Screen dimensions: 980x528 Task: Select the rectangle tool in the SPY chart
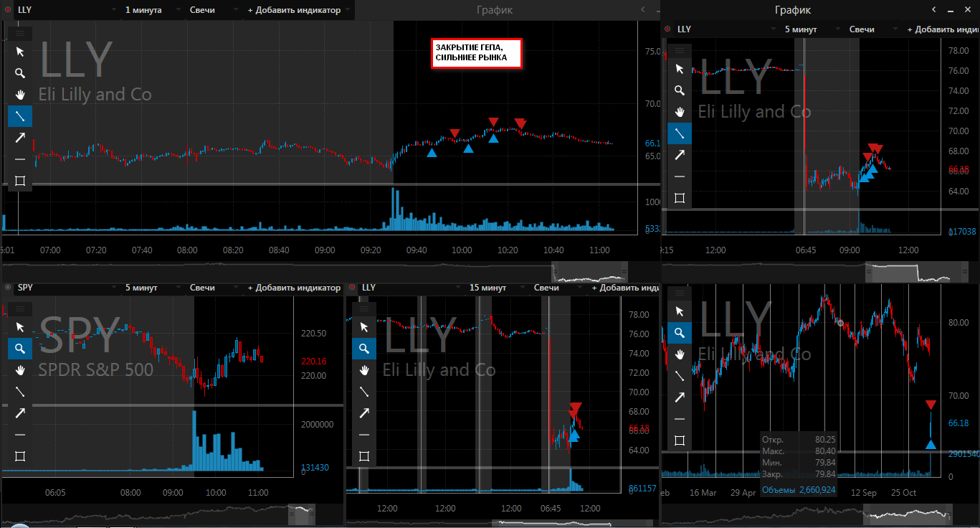tap(20, 456)
